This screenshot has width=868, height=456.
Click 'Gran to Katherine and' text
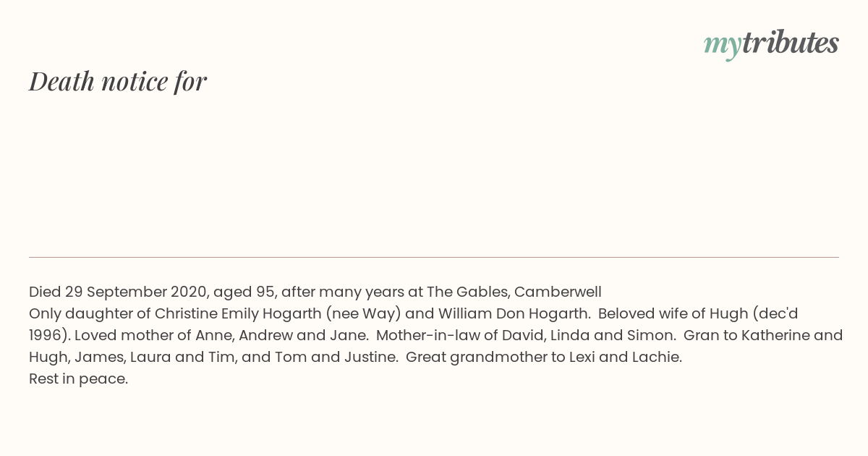763,336
